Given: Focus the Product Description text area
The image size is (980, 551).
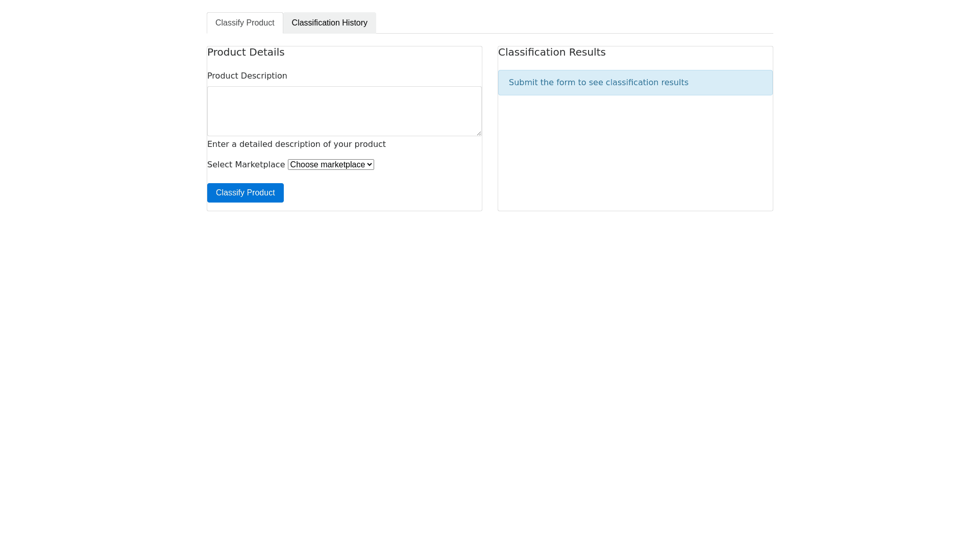Looking at the screenshot, I should tap(344, 111).
